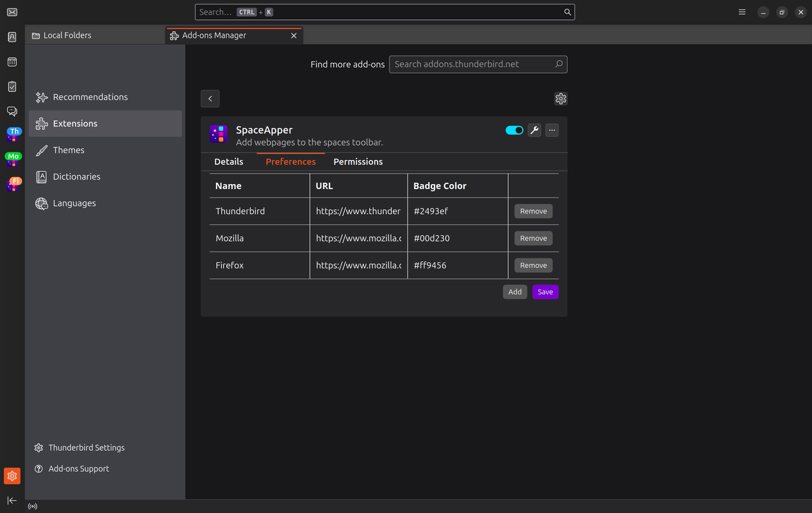Switch to the Local Folders tab
The width and height of the screenshot is (812, 513).
point(95,35)
